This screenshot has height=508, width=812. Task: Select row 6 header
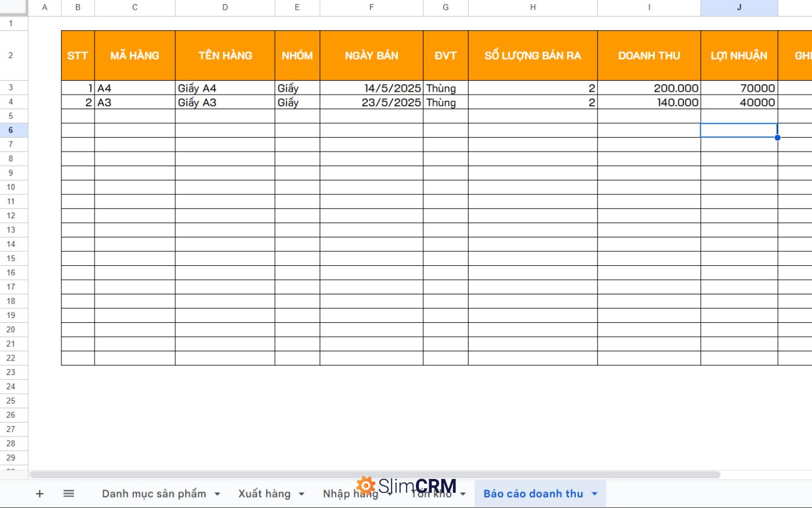(10, 130)
